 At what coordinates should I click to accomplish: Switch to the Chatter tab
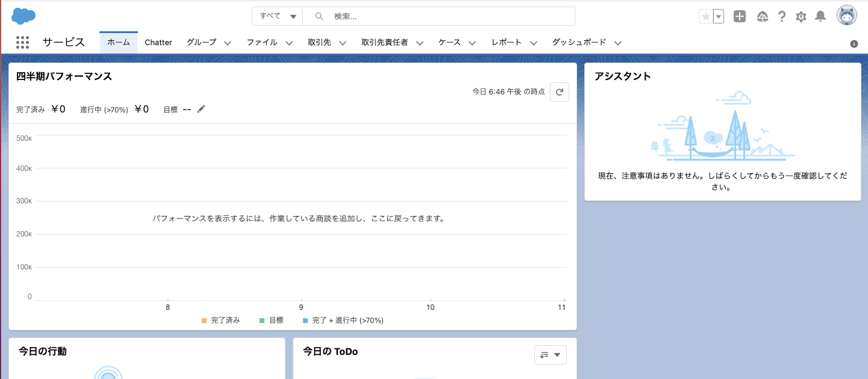click(x=158, y=42)
